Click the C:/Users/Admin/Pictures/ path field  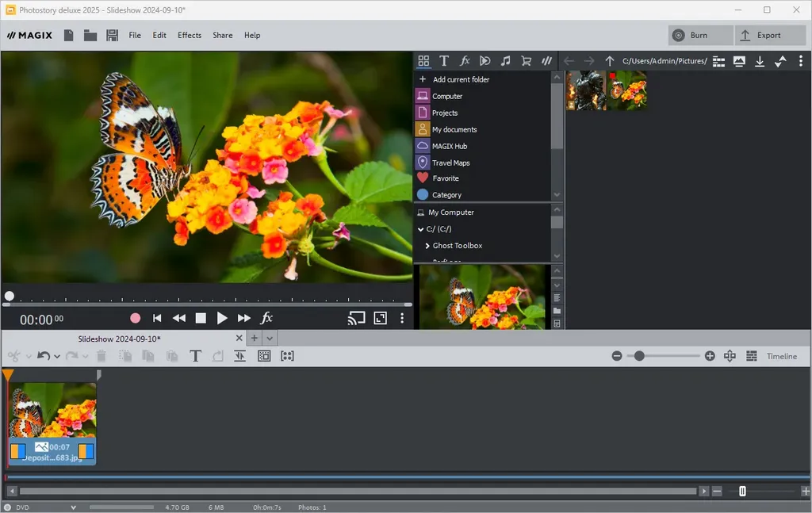(x=665, y=61)
